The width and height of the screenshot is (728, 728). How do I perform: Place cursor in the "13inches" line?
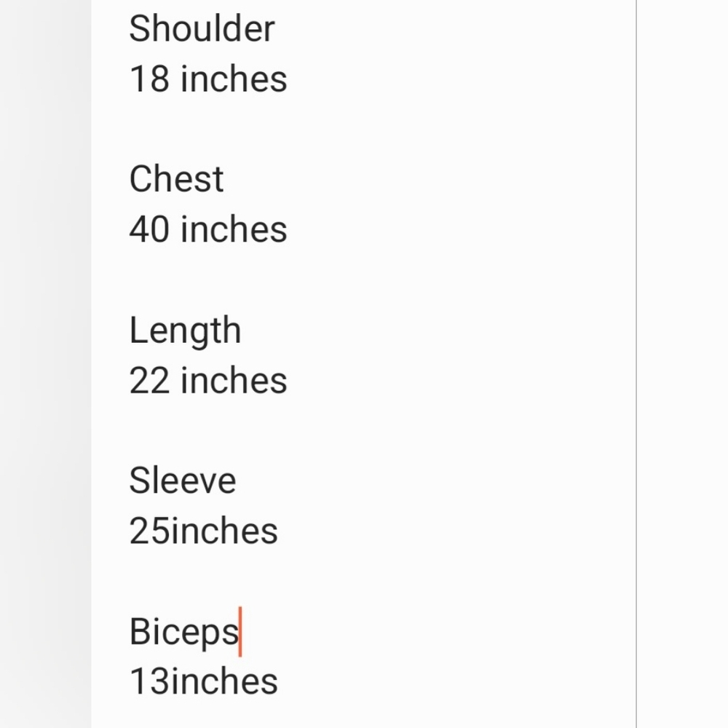click(x=203, y=681)
